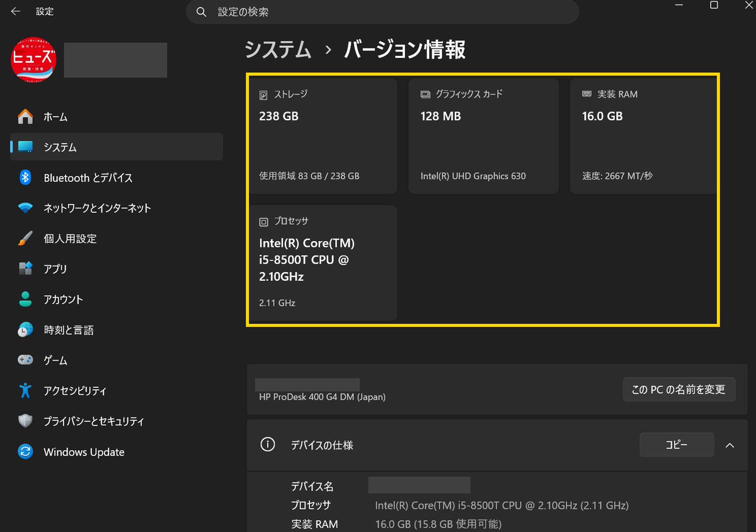Click the network Wi-Fi icon
Screen dimensions: 756x532
[x=25, y=208]
